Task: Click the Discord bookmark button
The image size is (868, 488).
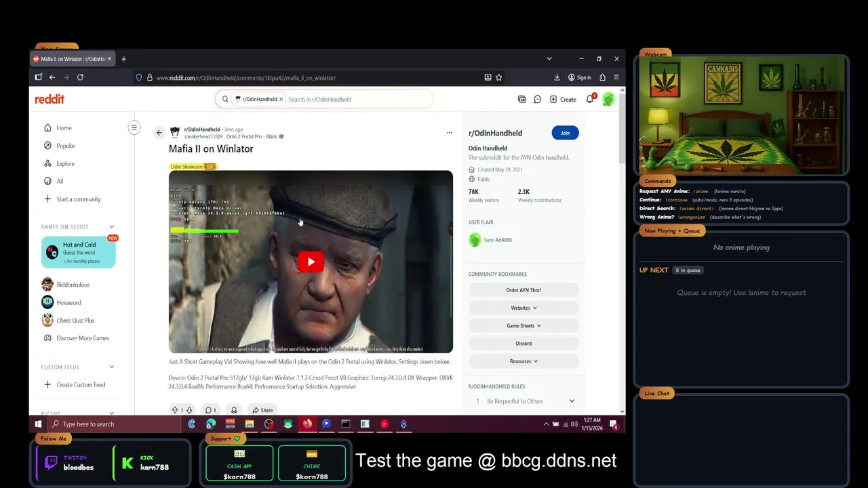Action: [524, 343]
